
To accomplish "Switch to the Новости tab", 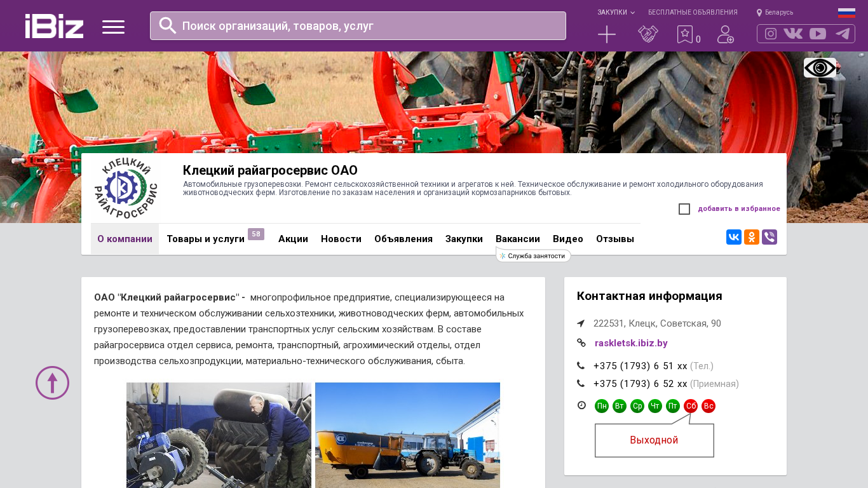I will [341, 239].
